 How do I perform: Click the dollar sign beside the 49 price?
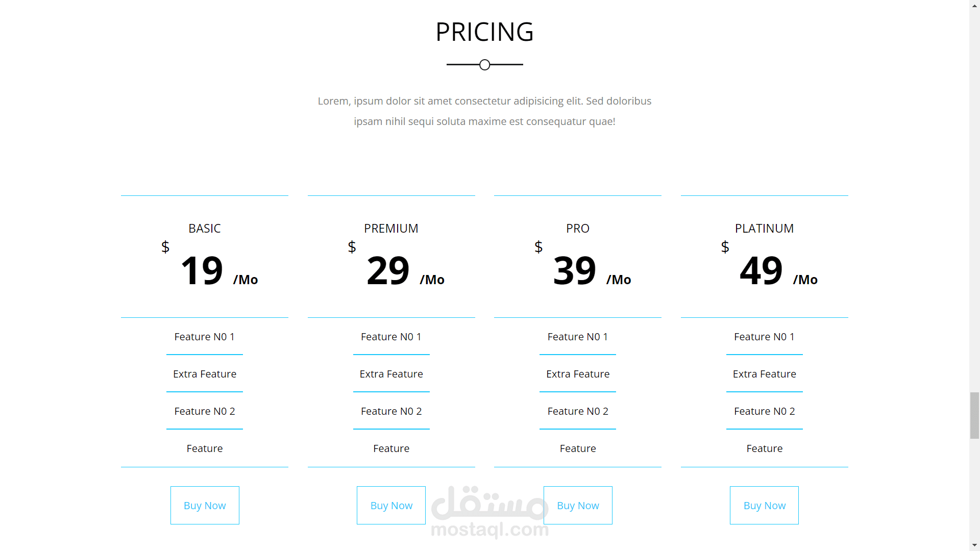(725, 247)
